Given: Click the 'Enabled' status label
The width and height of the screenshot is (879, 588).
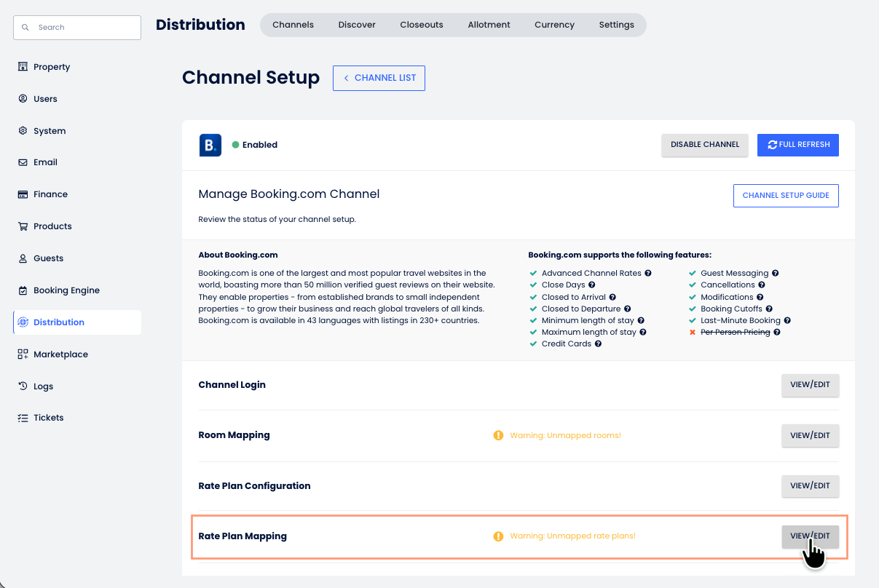Looking at the screenshot, I should [x=260, y=145].
